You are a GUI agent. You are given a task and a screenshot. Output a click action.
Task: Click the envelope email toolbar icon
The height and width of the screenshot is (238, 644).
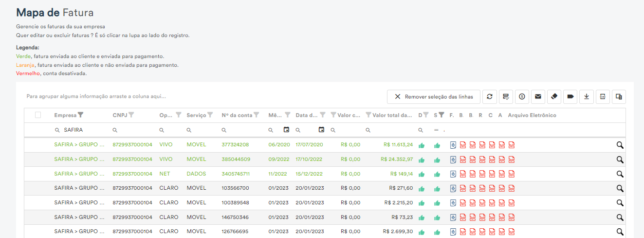point(538,97)
